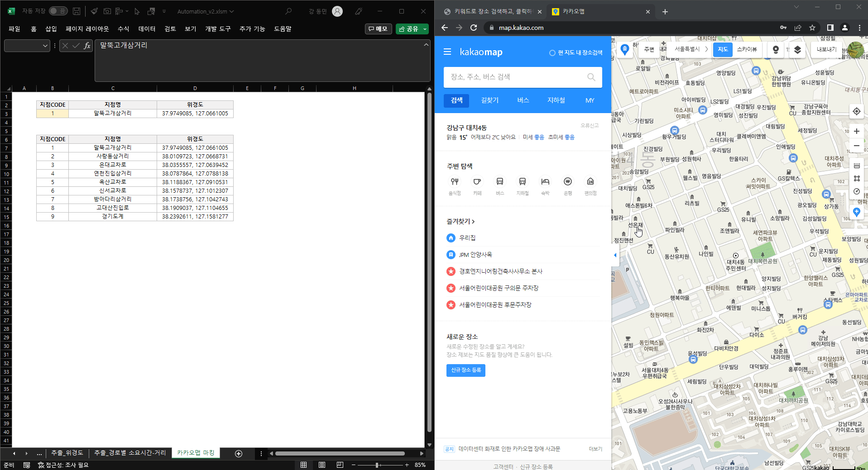
Task: Click the green 공유 share button
Action: (x=409, y=29)
